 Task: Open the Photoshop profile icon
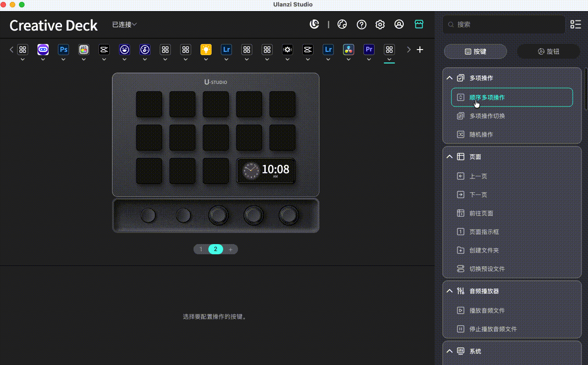(x=63, y=50)
